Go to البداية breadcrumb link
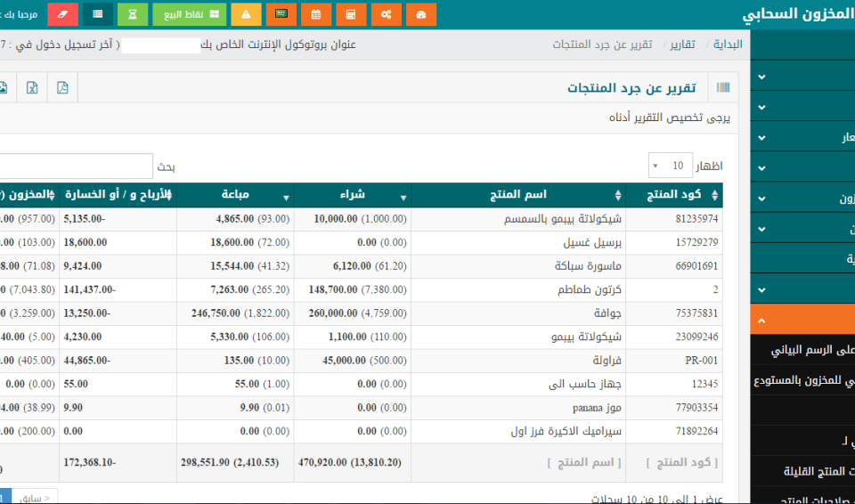This screenshot has height=504, width=855. pos(727,45)
